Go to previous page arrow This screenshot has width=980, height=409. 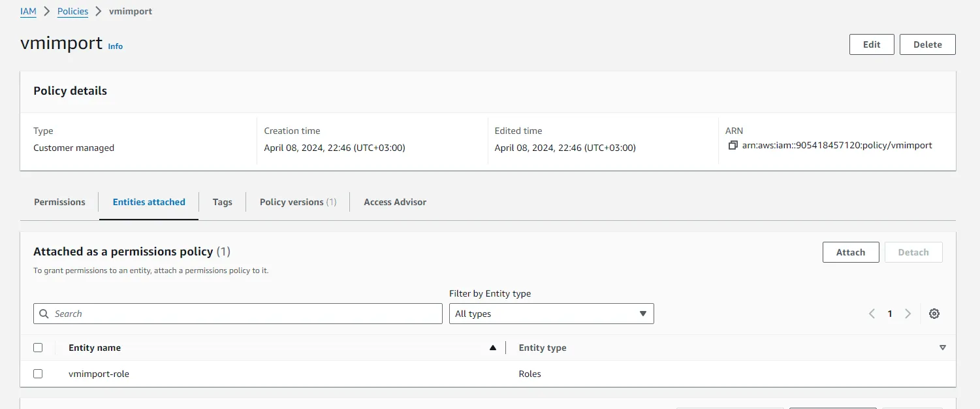[x=872, y=314]
